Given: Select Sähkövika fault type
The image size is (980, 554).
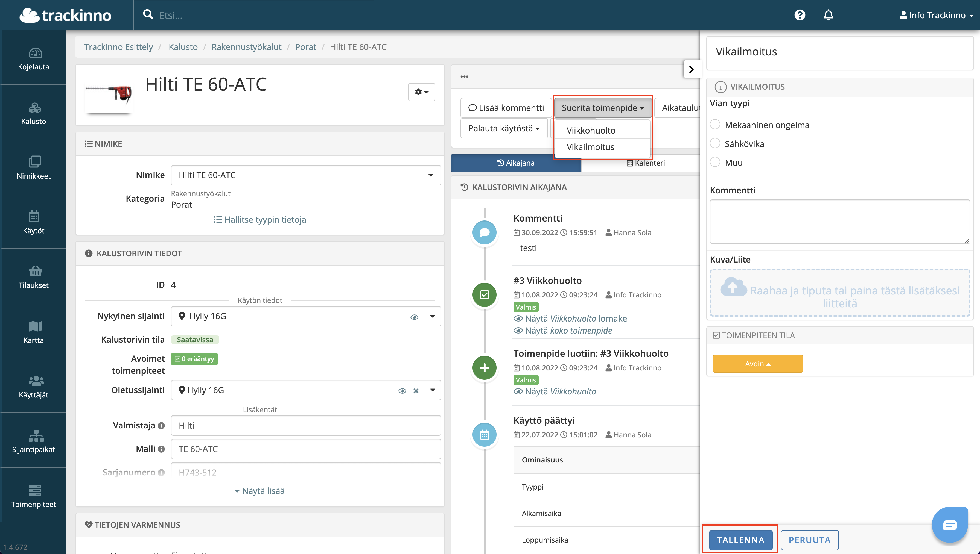Looking at the screenshot, I should (x=715, y=143).
